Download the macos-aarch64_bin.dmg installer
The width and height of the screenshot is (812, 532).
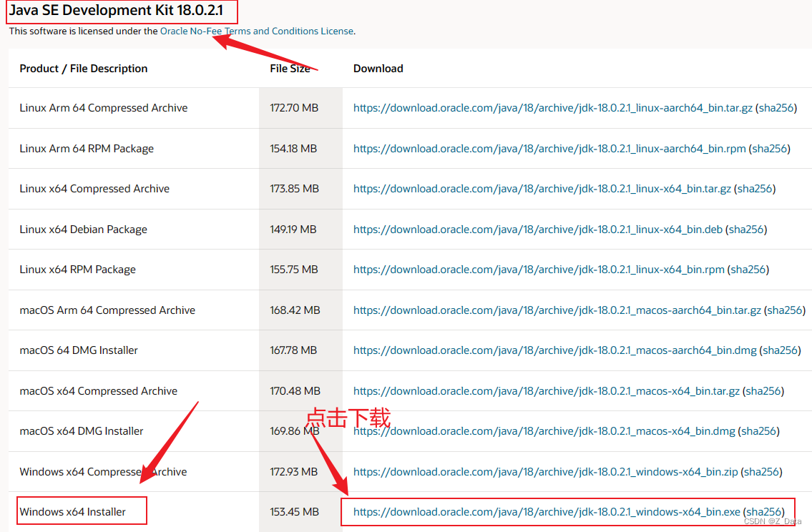pos(554,350)
